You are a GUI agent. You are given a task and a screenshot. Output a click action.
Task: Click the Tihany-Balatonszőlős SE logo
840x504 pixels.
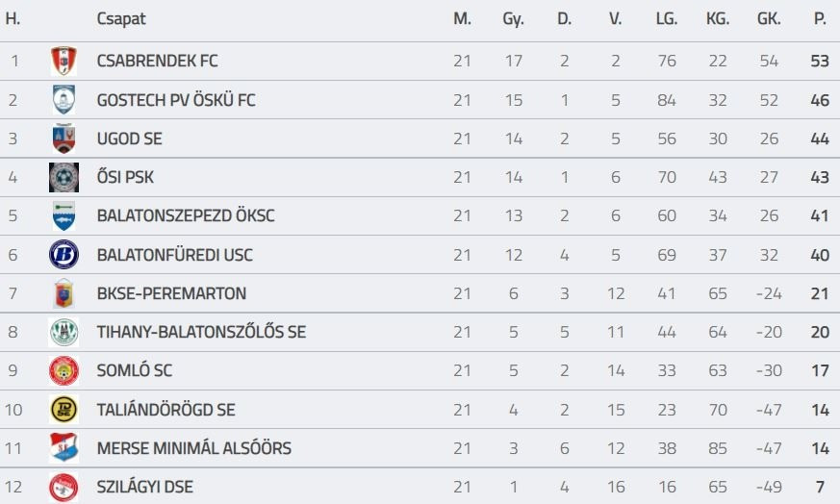[64, 333]
